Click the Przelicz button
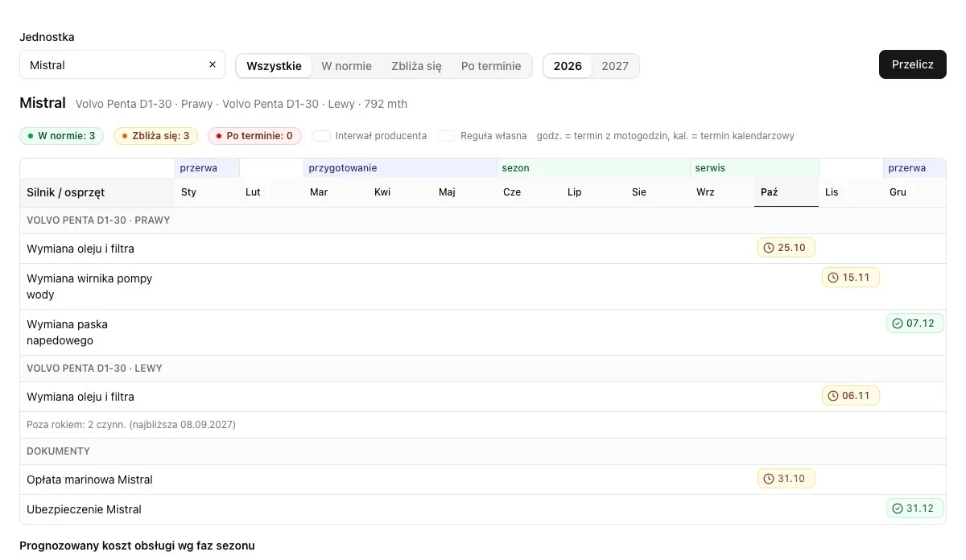 [x=913, y=64]
